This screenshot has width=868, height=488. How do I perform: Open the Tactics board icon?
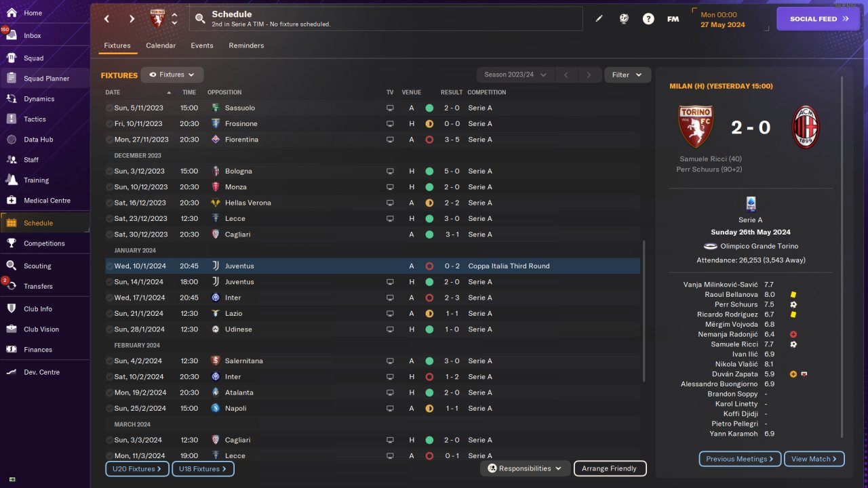coord(12,119)
